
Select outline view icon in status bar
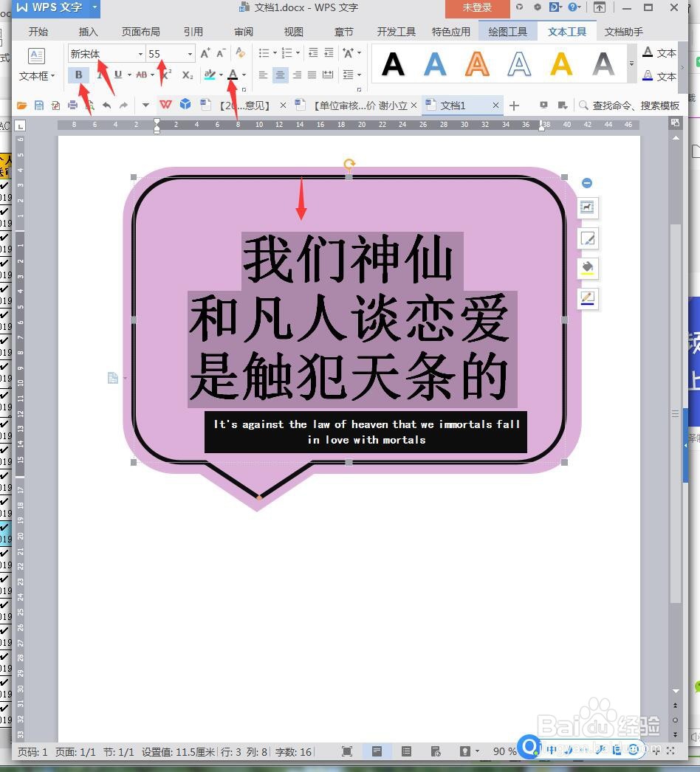[406, 751]
